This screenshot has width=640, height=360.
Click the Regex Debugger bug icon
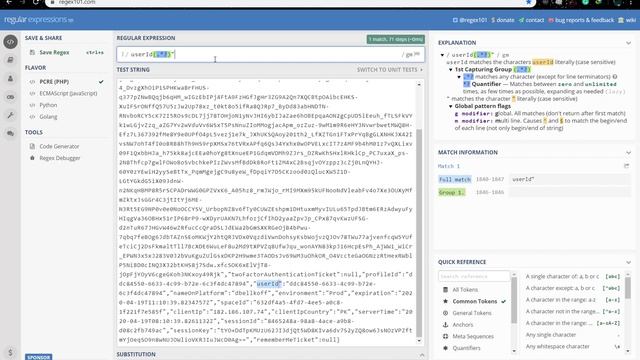32,158
